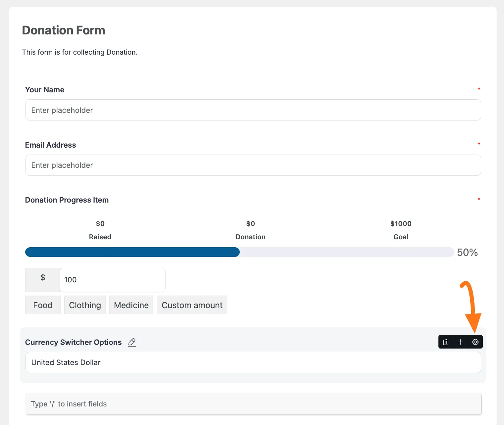Click the trash icon to delete Currency Switcher
Image resolution: width=504 pixels, height=425 pixels.
tap(446, 342)
